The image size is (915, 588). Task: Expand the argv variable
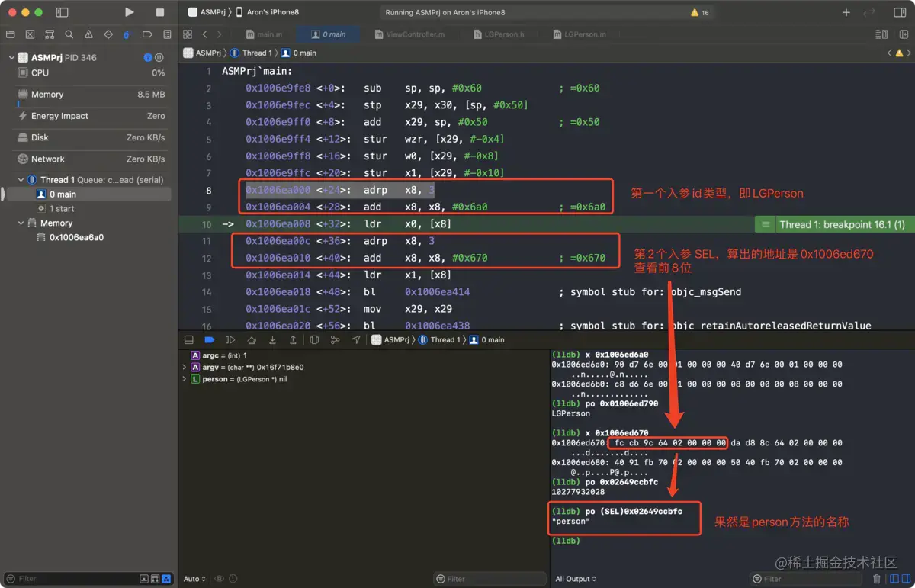point(184,368)
